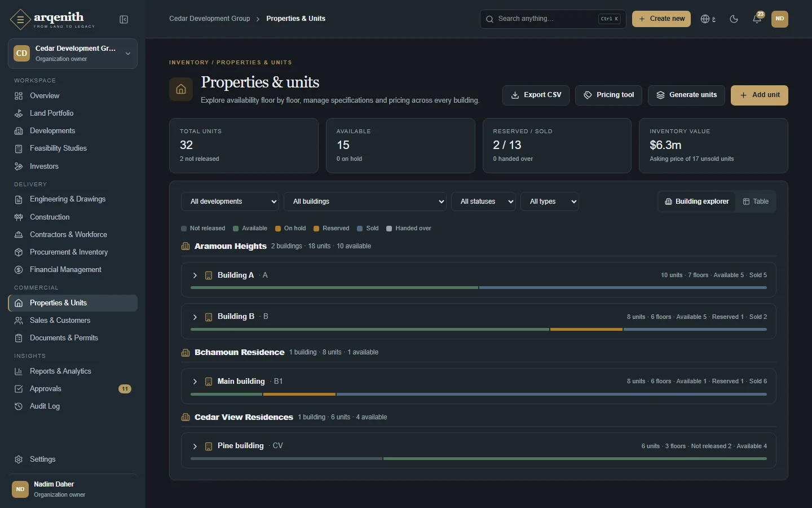Click the Reports & Analytics icon
Viewport: 812px width, 508px height.
click(x=19, y=371)
